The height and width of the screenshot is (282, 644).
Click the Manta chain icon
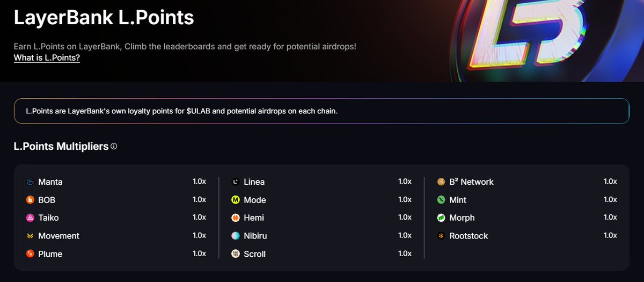point(30,182)
